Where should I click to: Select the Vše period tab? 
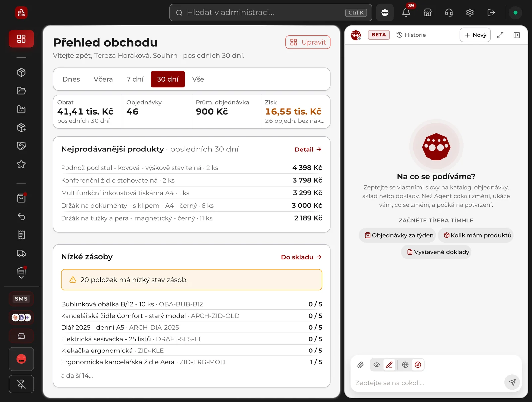point(198,79)
